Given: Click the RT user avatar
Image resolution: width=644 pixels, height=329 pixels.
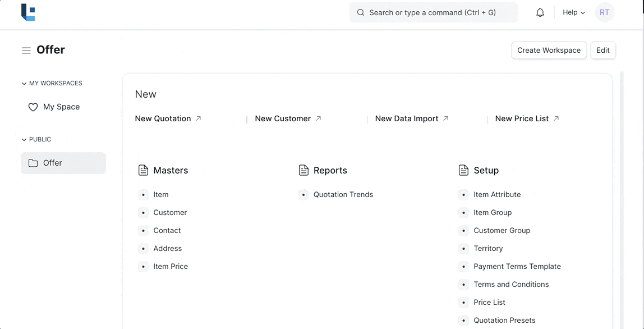Looking at the screenshot, I should click(x=604, y=12).
